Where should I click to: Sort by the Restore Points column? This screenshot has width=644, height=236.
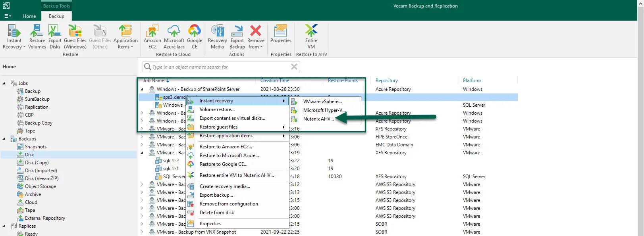[x=343, y=81]
